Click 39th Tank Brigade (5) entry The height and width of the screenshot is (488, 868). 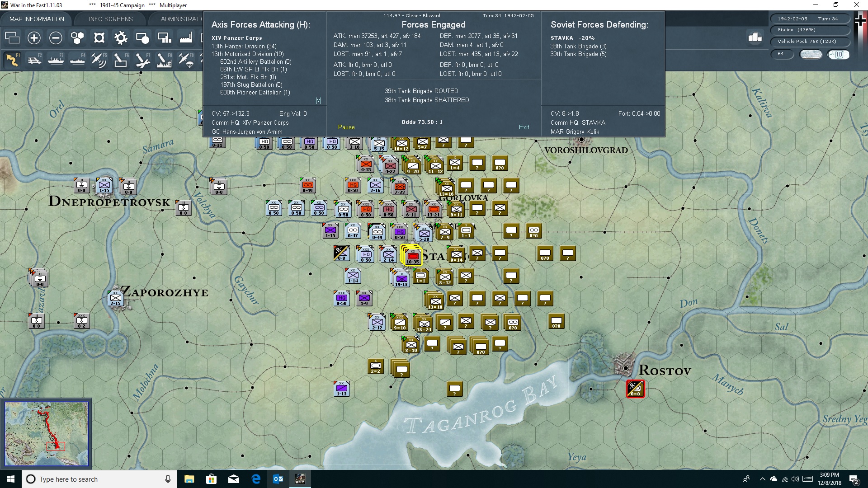(579, 54)
